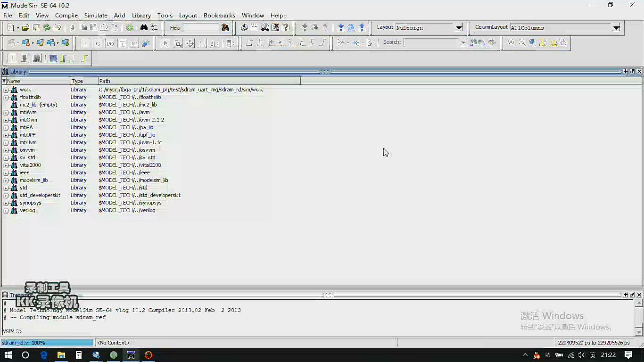The width and height of the screenshot is (644, 362).
Task: Click the Save disk toolbar icon
Action: click(x=36, y=28)
